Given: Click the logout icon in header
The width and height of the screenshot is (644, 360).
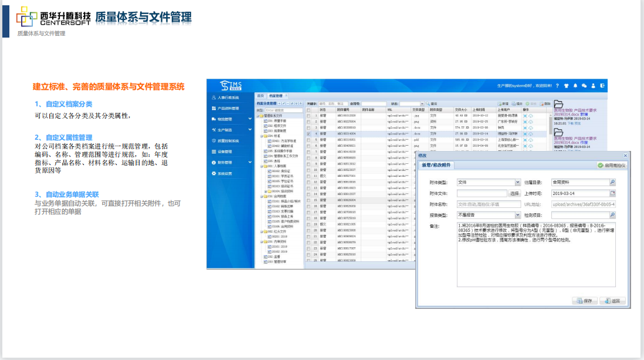Looking at the screenshot, I should tap(602, 86).
